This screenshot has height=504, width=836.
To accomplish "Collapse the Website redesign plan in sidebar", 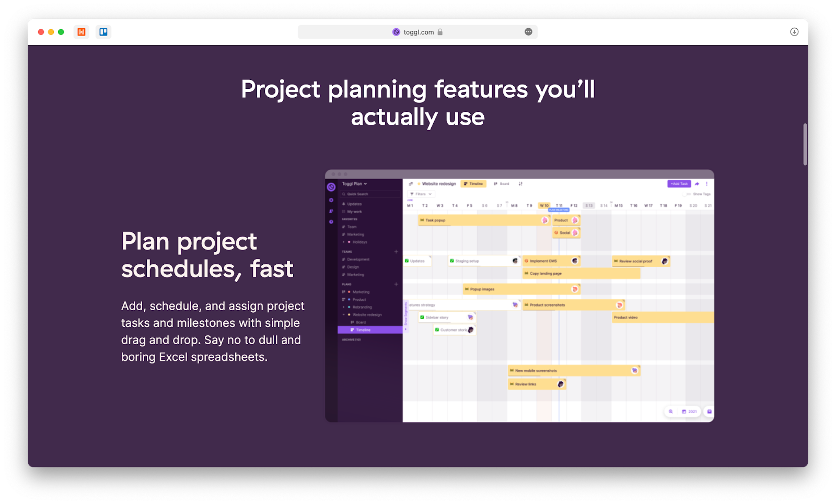I will 343,315.
